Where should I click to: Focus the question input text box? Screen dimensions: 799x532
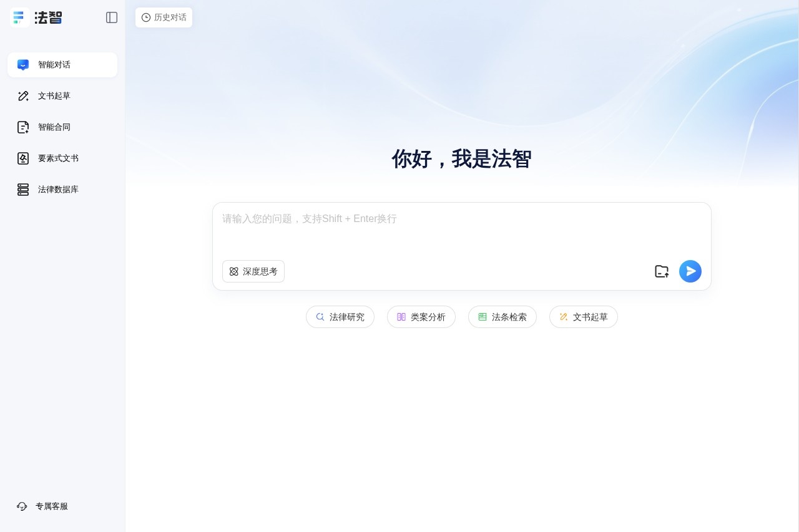tap(462, 231)
